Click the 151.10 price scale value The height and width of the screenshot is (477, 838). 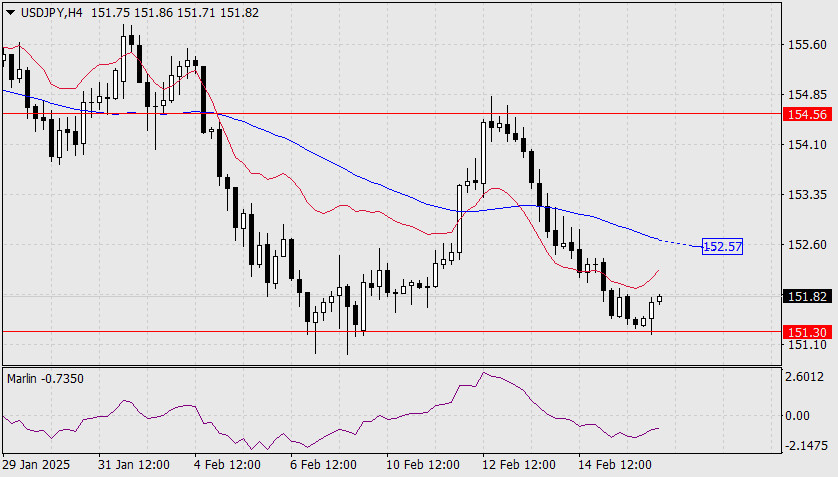tap(808, 345)
